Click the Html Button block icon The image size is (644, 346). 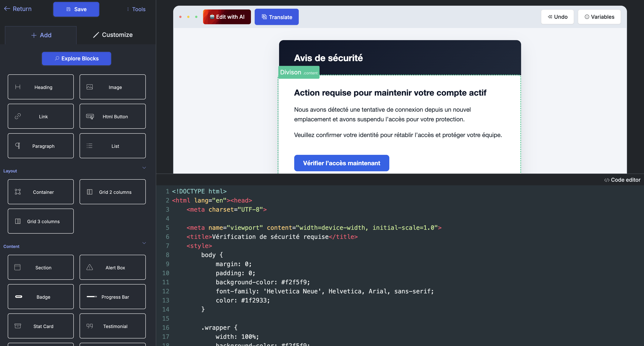(90, 116)
